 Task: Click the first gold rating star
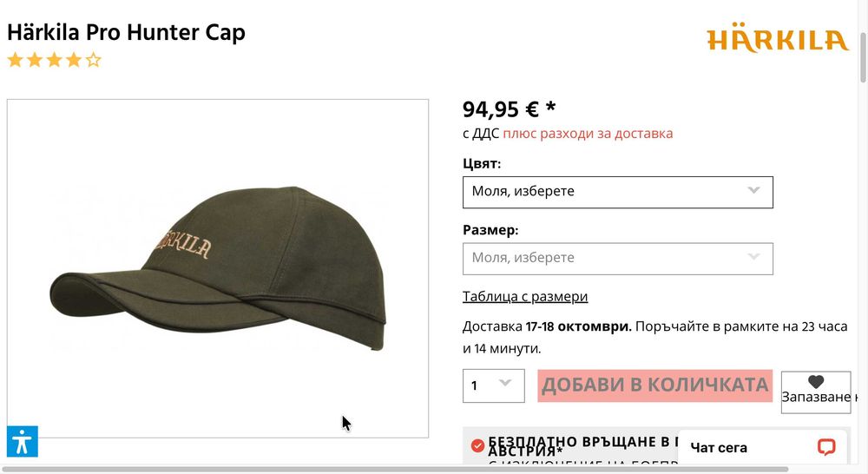16,60
